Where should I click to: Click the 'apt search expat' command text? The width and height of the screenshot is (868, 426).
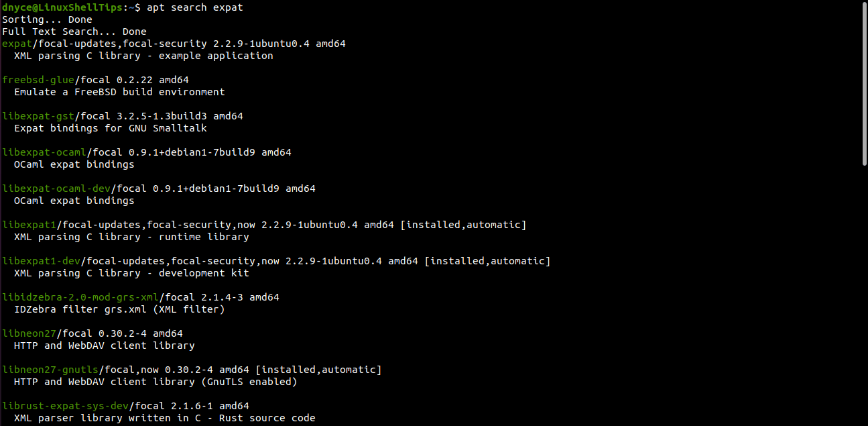pyautogui.click(x=195, y=7)
